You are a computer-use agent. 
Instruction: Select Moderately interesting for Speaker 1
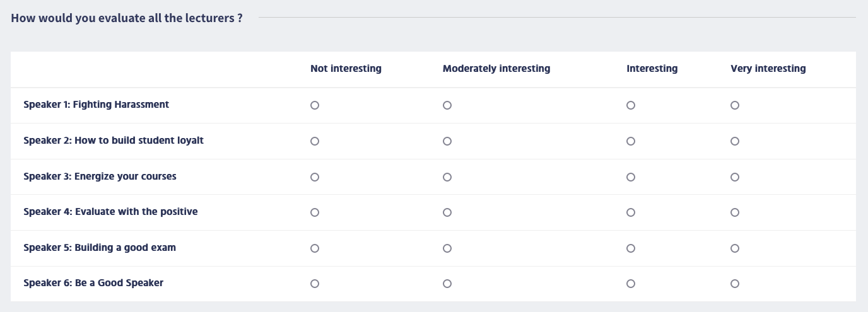[447, 105]
